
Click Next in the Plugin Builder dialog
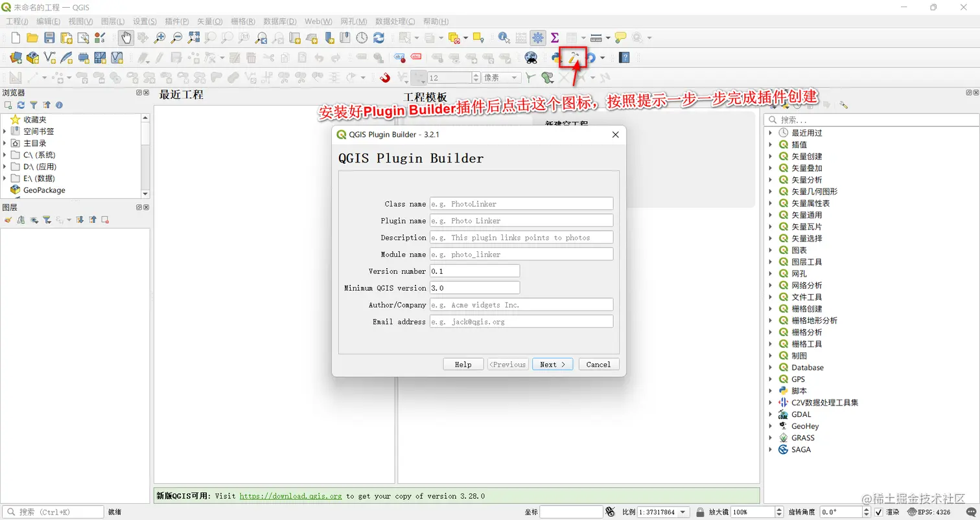[x=552, y=364]
